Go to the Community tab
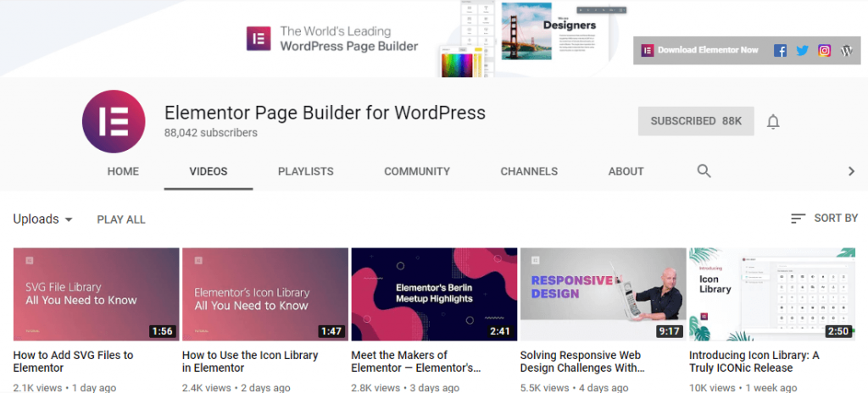This screenshot has width=868, height=393. [x=417, y=172]
